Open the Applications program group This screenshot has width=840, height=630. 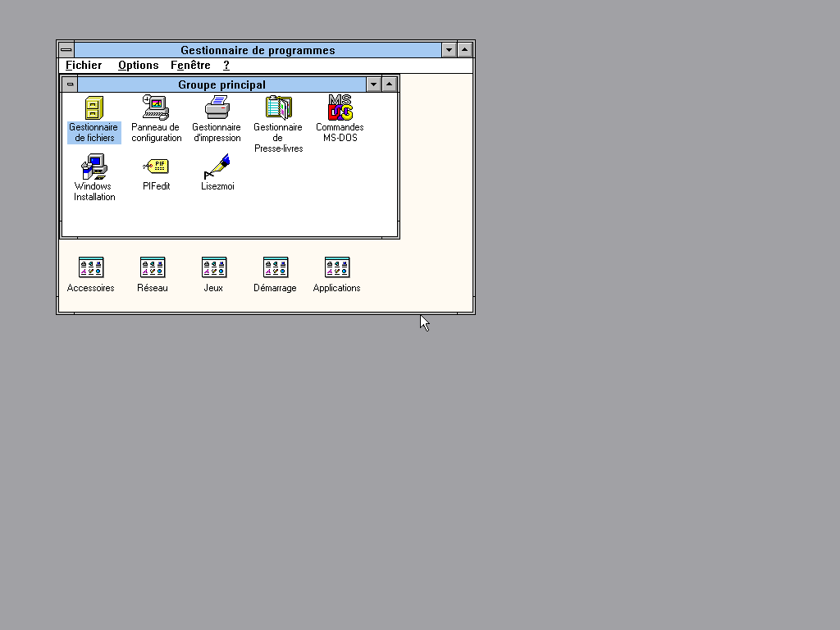pos(337,267)
